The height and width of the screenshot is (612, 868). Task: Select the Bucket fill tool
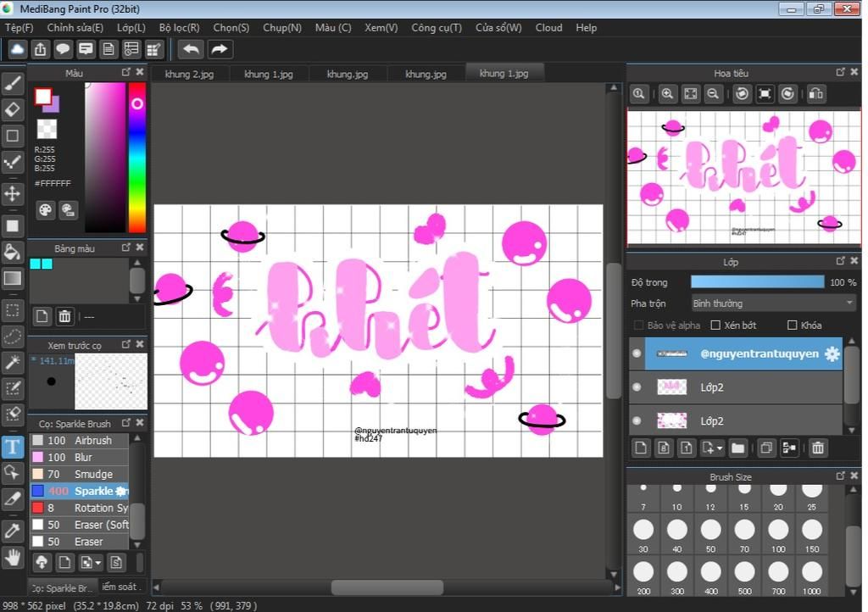pyautogui.click(x=13, y=252)
